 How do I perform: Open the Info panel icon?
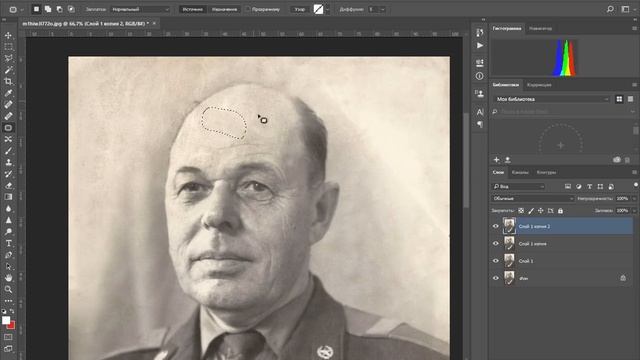pos(480,76)
